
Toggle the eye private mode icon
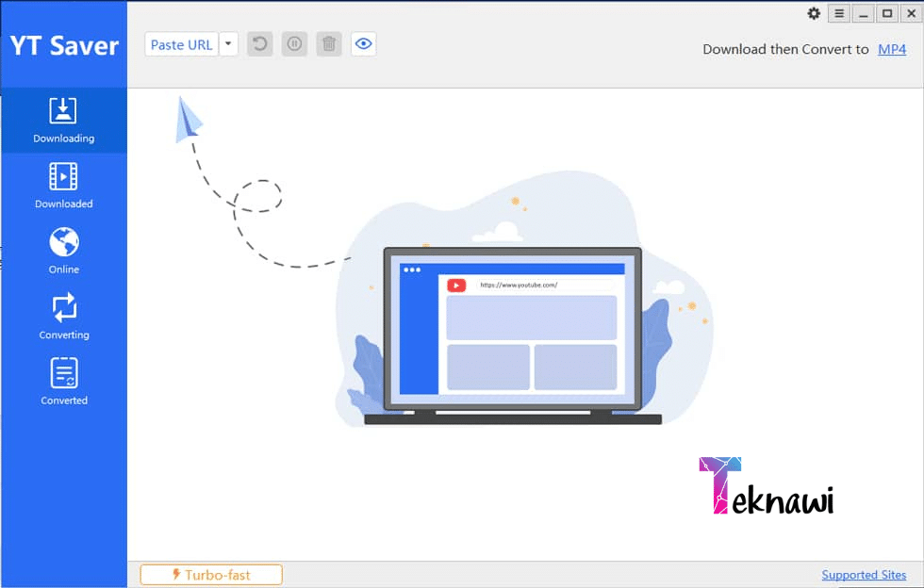click(x=364, y=44)
